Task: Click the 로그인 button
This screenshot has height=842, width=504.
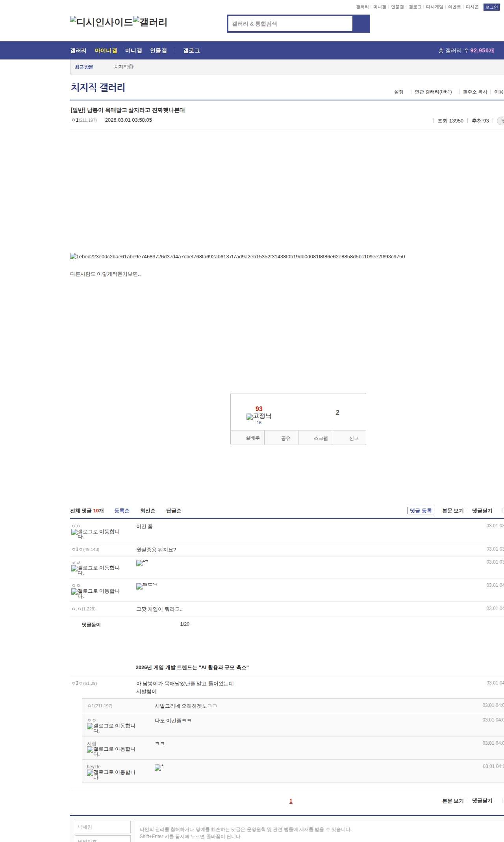Action: tap(491, 7)
